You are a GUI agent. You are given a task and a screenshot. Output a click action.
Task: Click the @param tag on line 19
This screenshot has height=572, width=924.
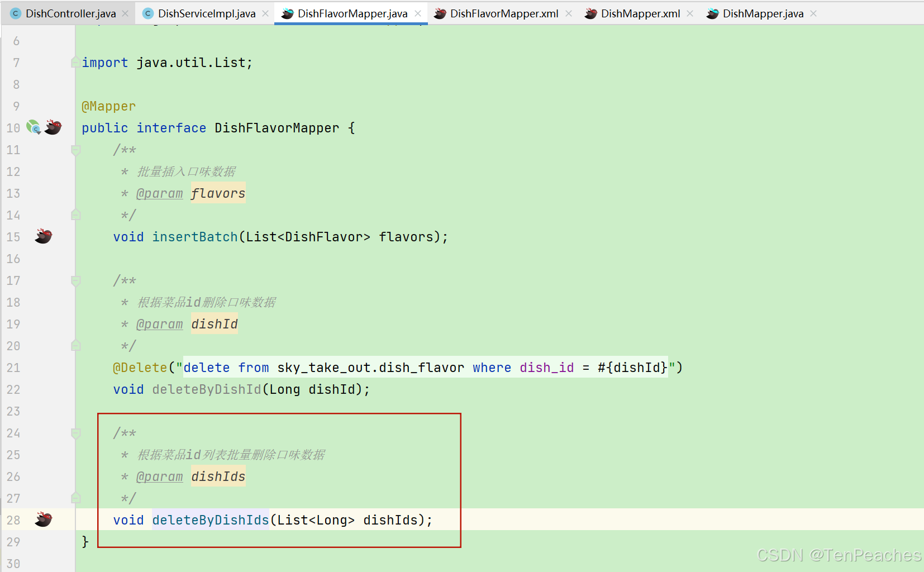click(160, 324)
